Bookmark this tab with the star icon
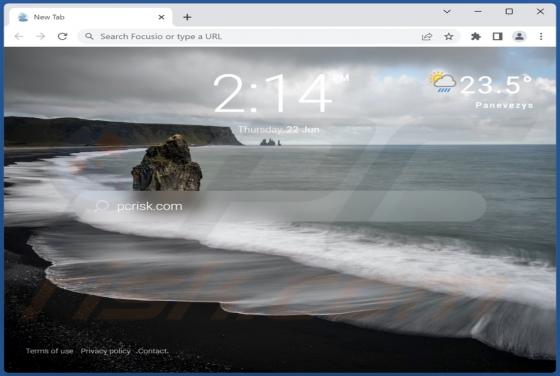This screenshot has height=376, width=560. point(449,36)
